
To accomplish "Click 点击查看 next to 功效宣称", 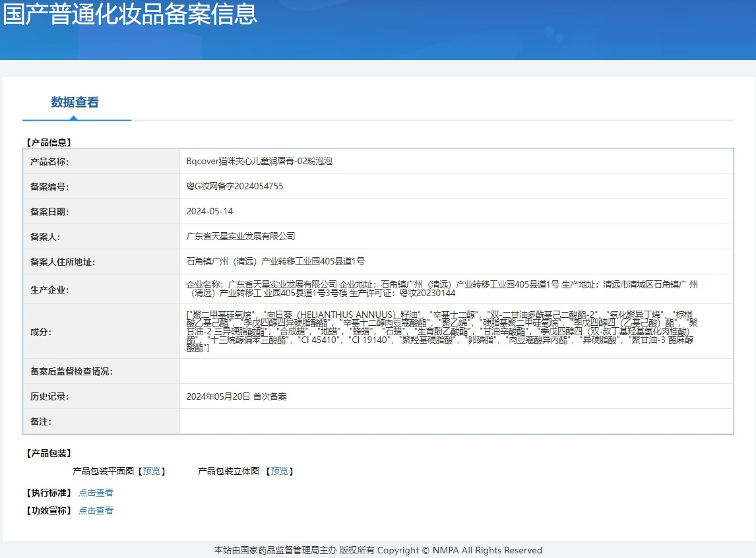I will click(x=96, y=511).
